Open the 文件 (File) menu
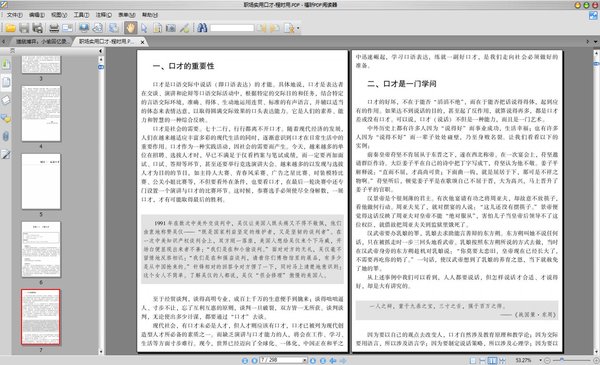The height and width of the screenshot is (365, 600). click(15, 15)
